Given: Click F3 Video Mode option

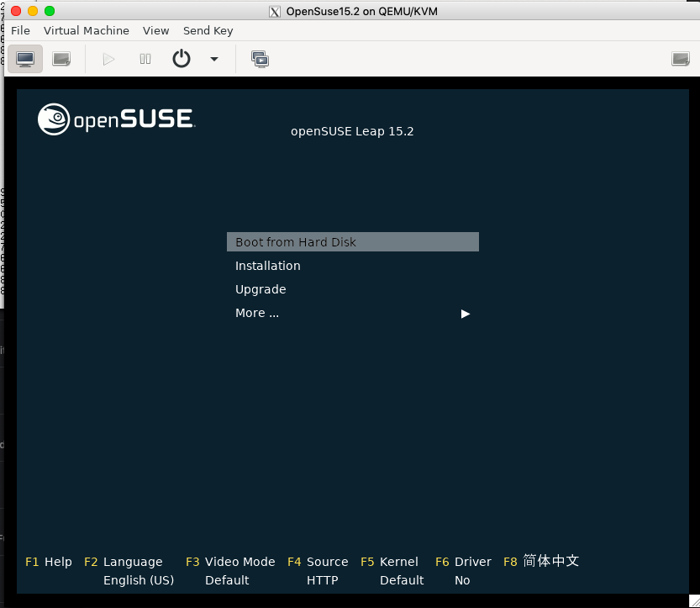Looking at the screenshot, I should 230,562.
